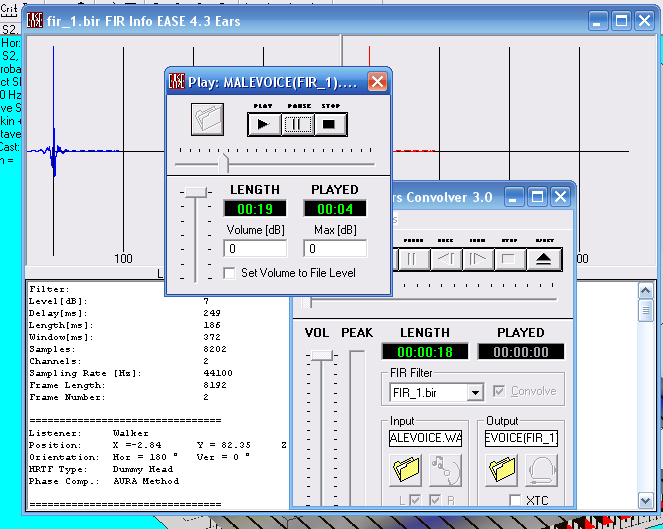663x529 pixels.
Task: Enable Set Volume to File Level checkbox
Action: tap(230, 273)
